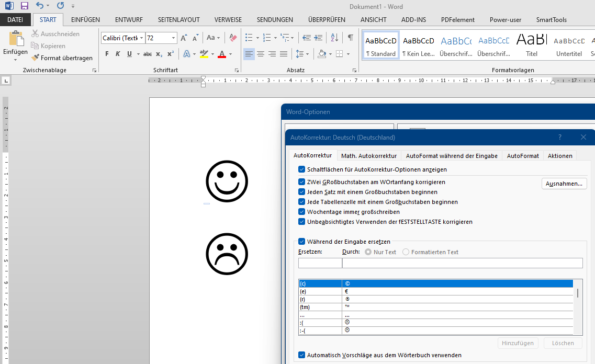Clear all formatting eraser icon
The width and height of the screenshot is (595, 364).
233,38
